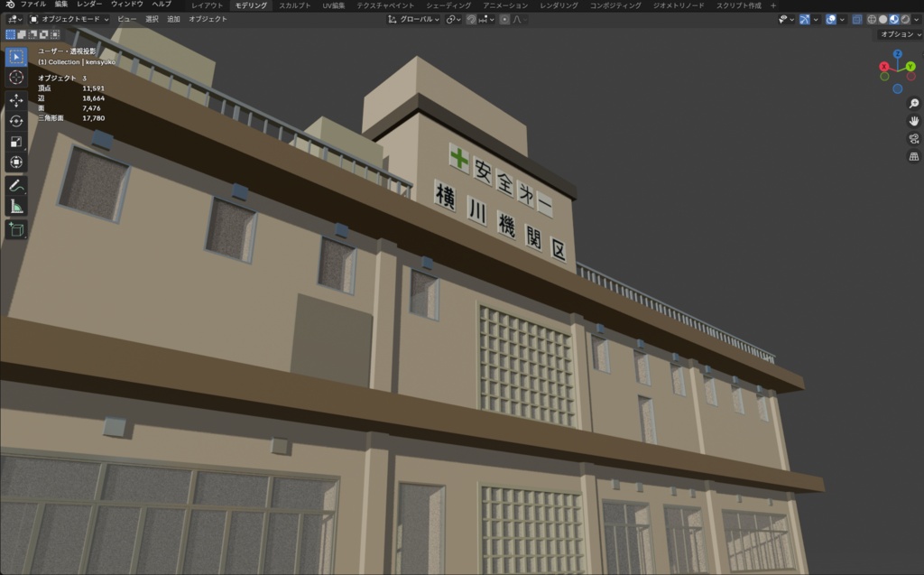Viewport: 924px width, 575px height.
Task: Click the blue Z axis gizmo
Action: [898, 54]
